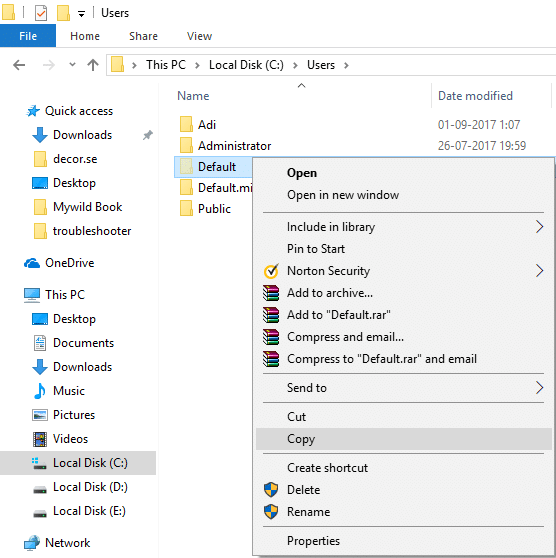The width and height of the screenshot is (556, 558).
Task: Click the Back navigation arrow
Action: (x=19, y=65)
